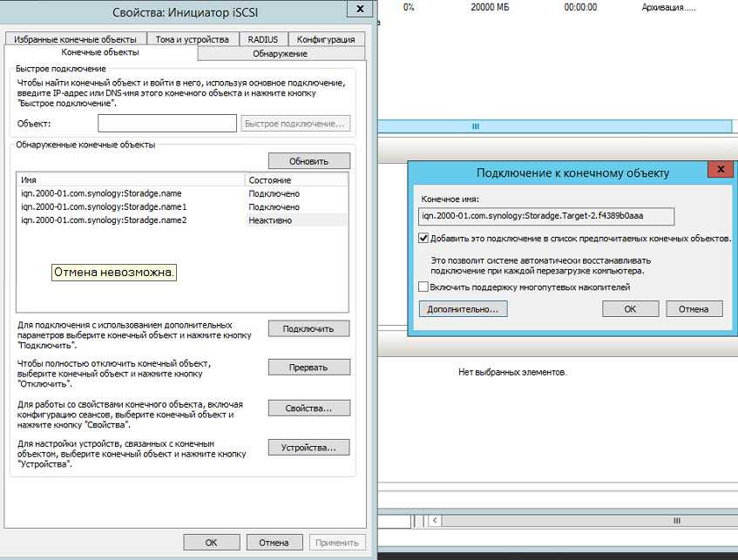Select the inactive Storadge.name2 target
Image resolution: width=738 pixels, height=560 pixels.
[x=113, y=223]
